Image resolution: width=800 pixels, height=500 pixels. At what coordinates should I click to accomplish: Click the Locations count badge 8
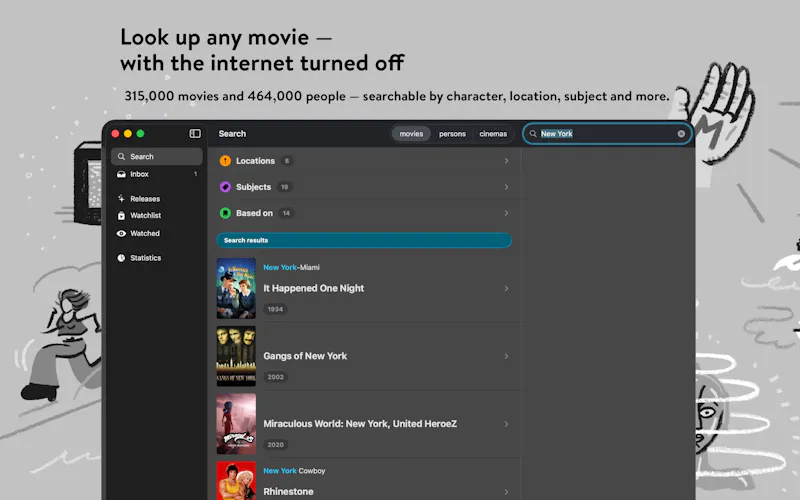[x=287, y=161]
